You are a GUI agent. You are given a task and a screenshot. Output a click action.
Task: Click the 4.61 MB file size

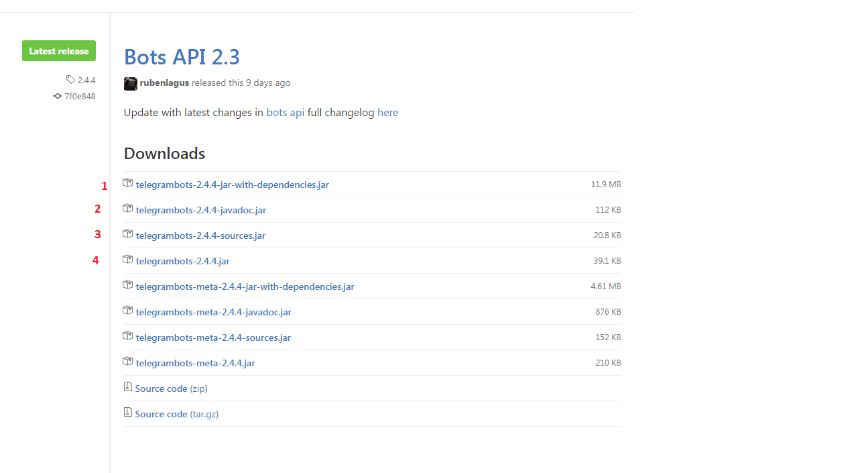point(606,286)
